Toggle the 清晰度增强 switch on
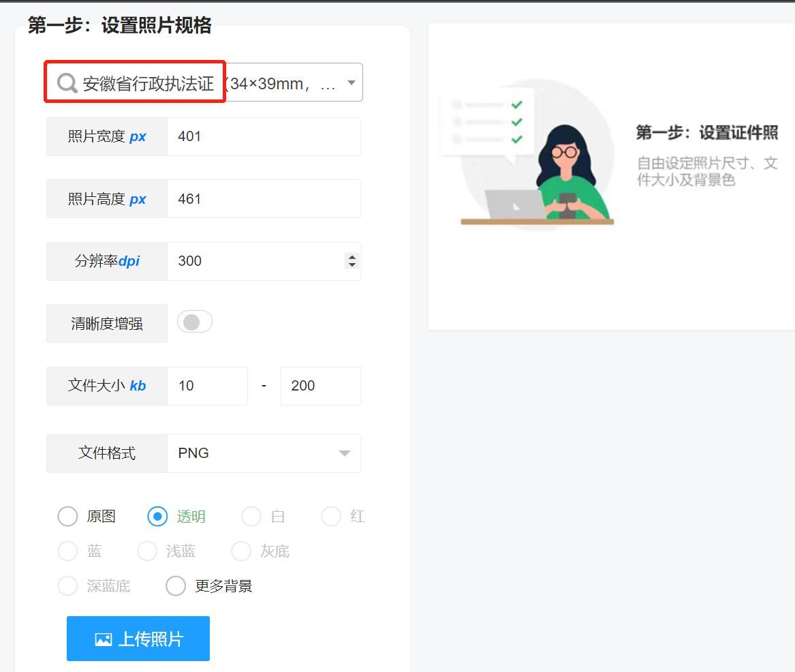This screenshot has height=672, width=795. [x=194, y=321]
